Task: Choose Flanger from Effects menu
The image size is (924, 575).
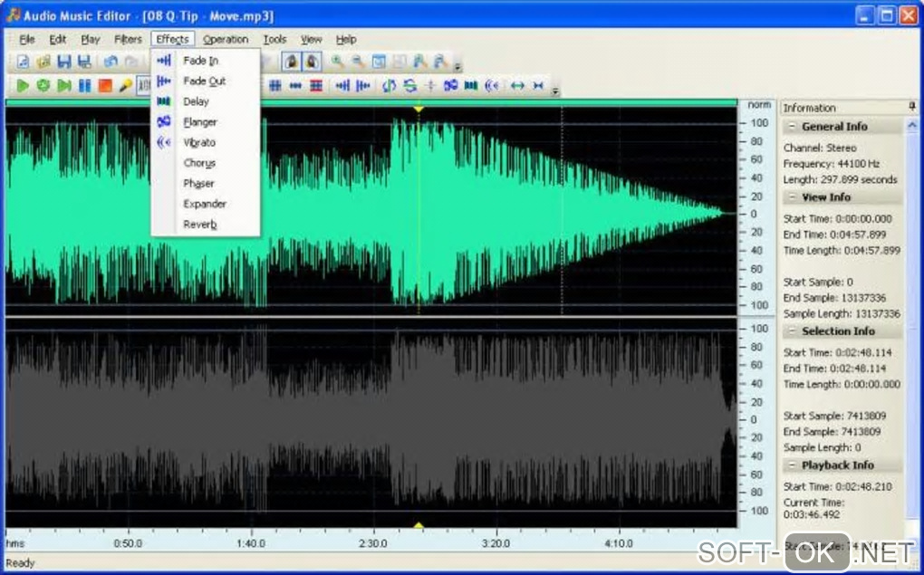Action: click(x=205, y=122)
